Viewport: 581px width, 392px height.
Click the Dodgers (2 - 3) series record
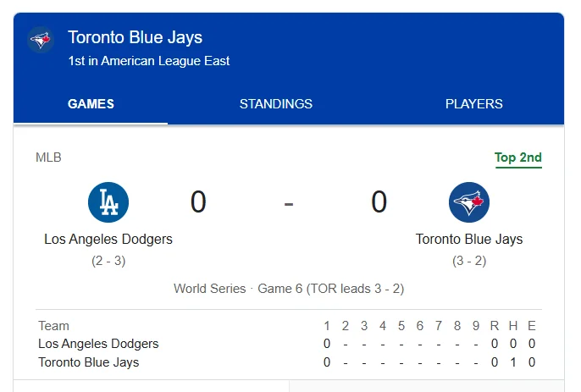click(108, 261)
